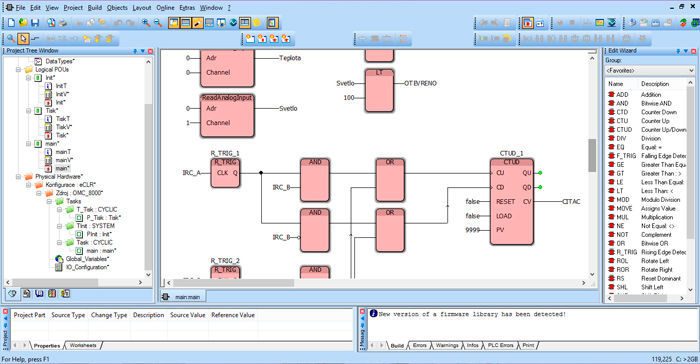Open the Extras menu
The image size is (700, 364).
[x=187, y=8]
